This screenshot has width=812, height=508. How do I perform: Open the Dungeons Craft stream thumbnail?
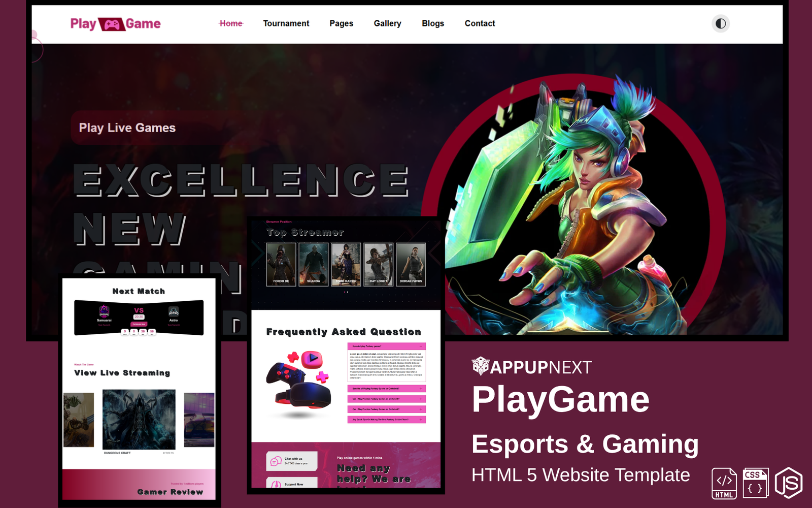pyautogui.click(x=139, y=420)
